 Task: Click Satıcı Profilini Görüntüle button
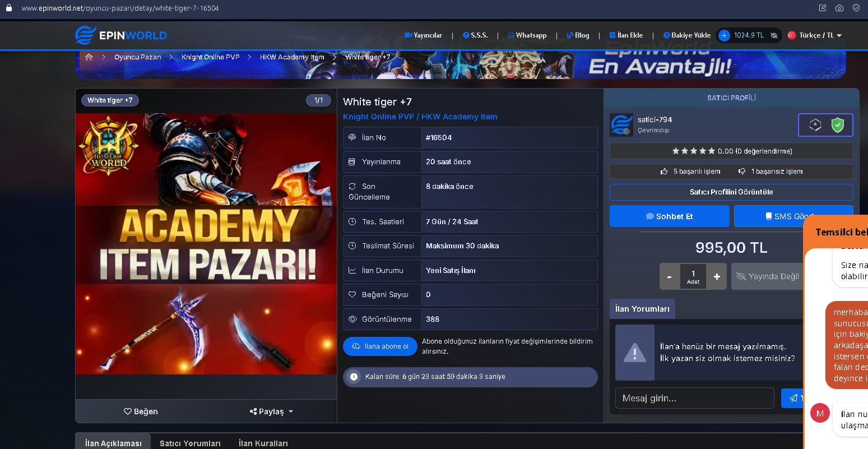tap(731, 192)
